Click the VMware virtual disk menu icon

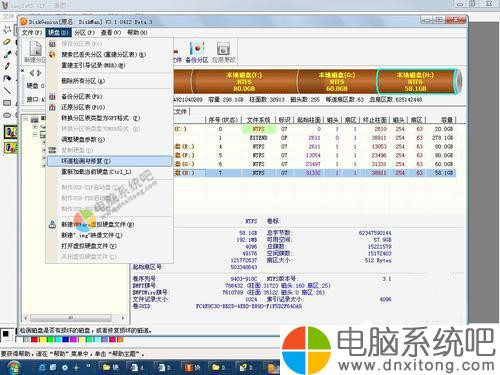point(52,224)
